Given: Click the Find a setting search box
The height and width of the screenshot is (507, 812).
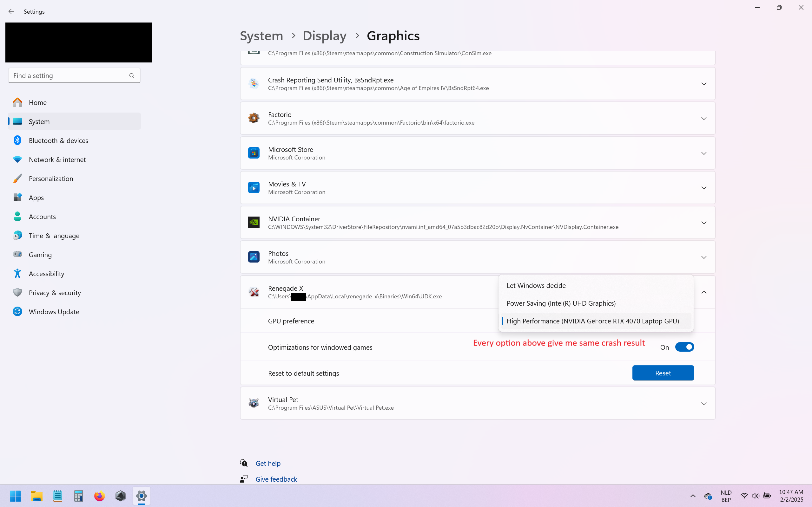Looking at the screenshot, I should click(x=74, y=76).
